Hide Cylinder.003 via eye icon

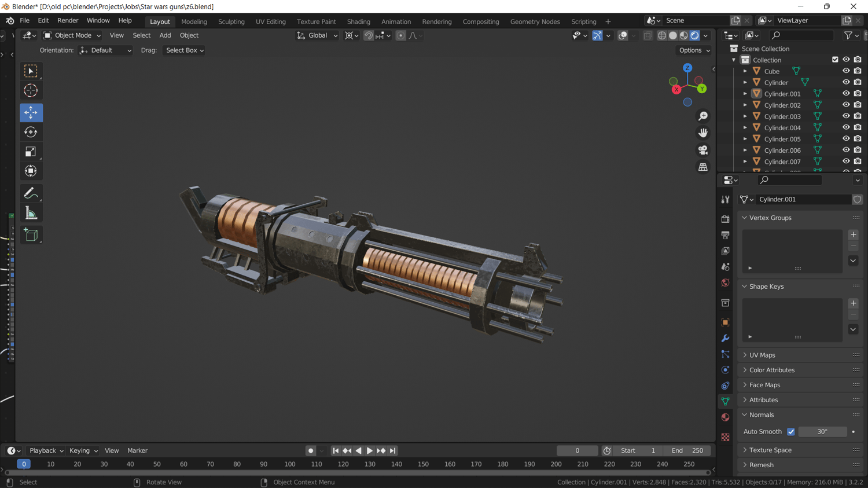point(846,116)
